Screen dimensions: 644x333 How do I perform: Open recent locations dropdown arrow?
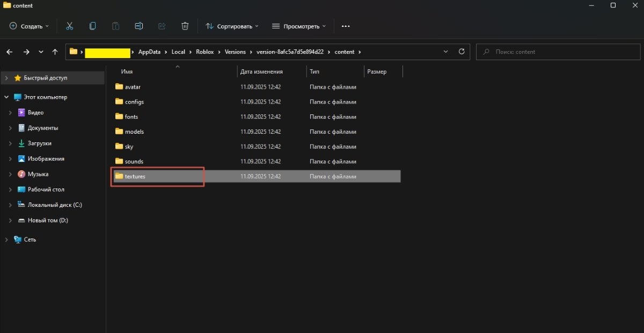pyautogui.click(x=41, y=52)
